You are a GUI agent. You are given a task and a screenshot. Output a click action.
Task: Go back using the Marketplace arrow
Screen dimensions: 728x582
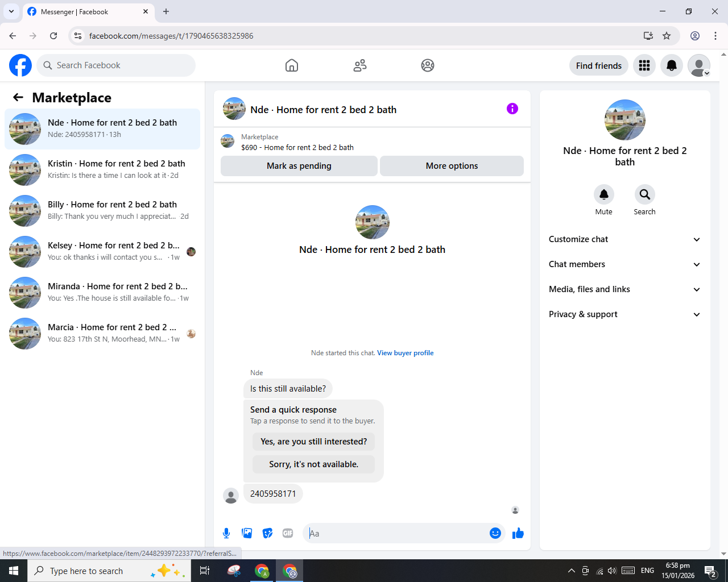pyautogui.click(x=18, y=97)
